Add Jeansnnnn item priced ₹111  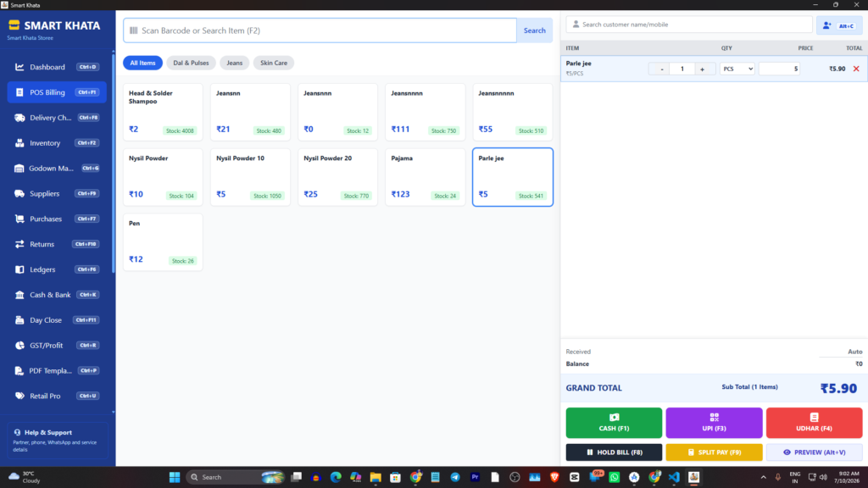426,113
